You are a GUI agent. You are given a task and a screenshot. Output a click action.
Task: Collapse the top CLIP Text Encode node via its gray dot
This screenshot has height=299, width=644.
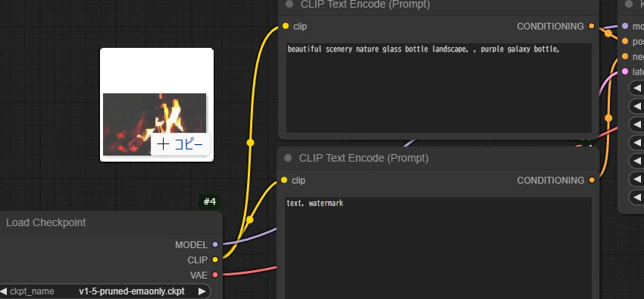[x=289, y=4]
